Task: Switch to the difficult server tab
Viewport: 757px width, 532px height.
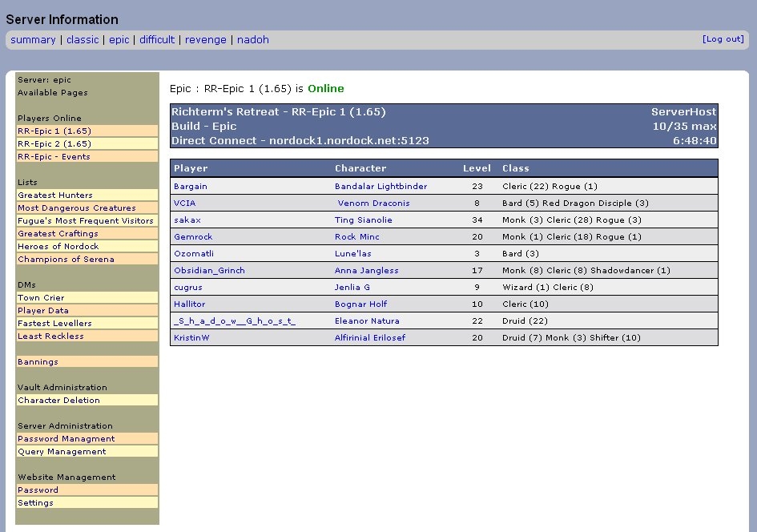Action: tap(157, 40)
